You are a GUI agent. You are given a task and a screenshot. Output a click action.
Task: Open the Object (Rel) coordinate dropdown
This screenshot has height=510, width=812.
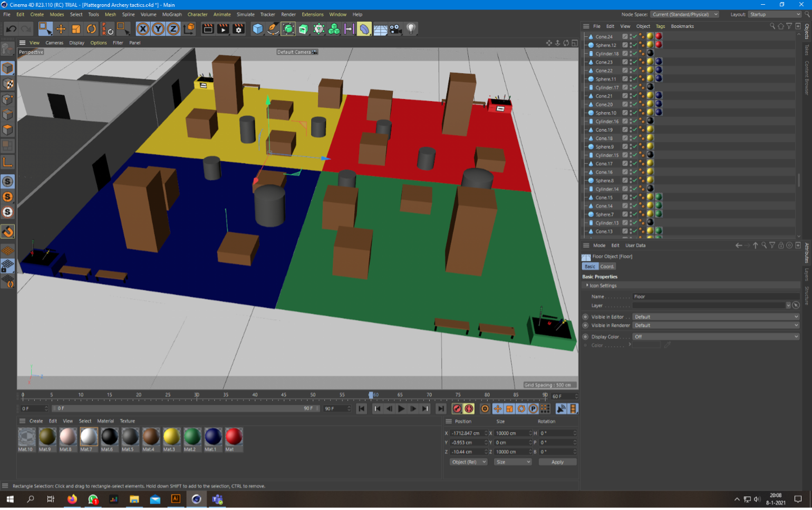tap(468, 462)
